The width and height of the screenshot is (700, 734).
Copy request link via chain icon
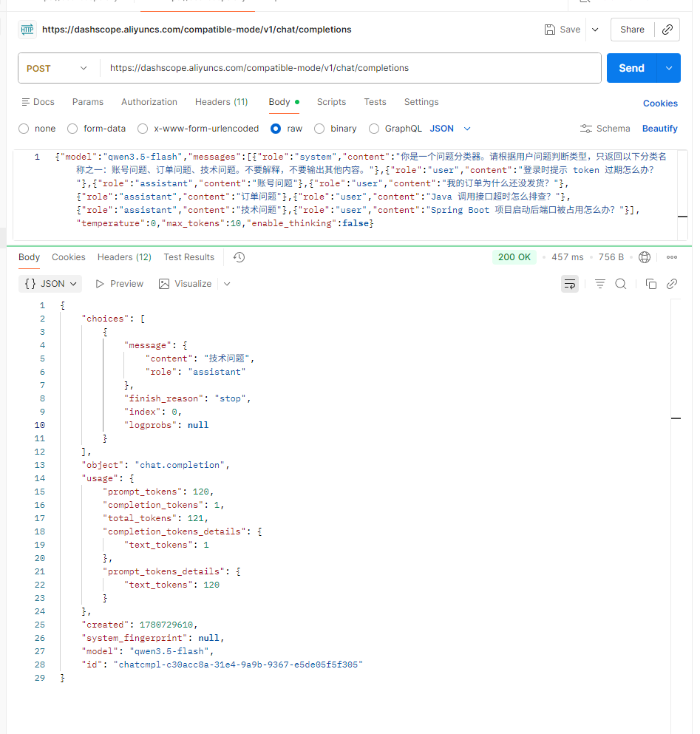click(667, 30)
